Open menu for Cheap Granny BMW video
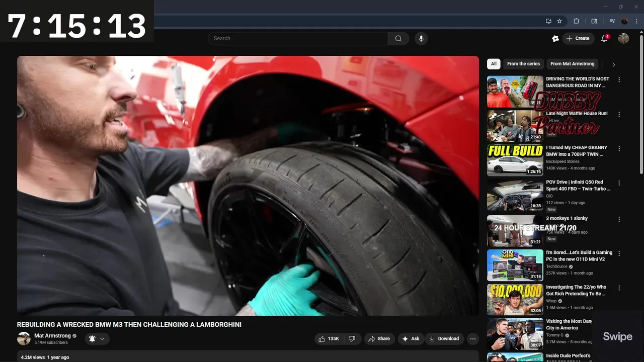Viewport: 644px width, 362px height. click(x=619, y=148)
